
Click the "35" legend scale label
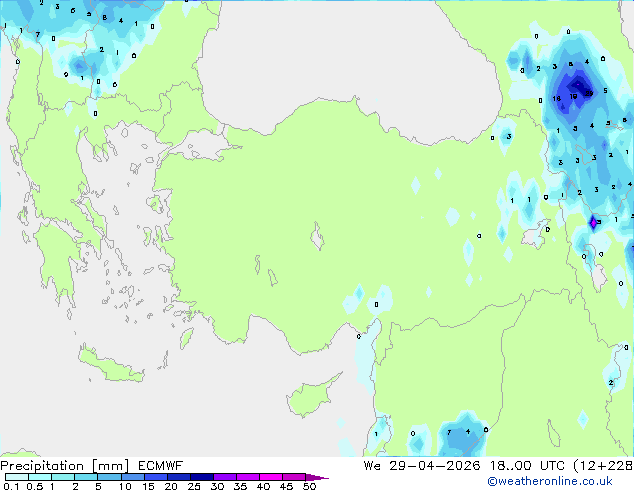(x=240, y=486)
